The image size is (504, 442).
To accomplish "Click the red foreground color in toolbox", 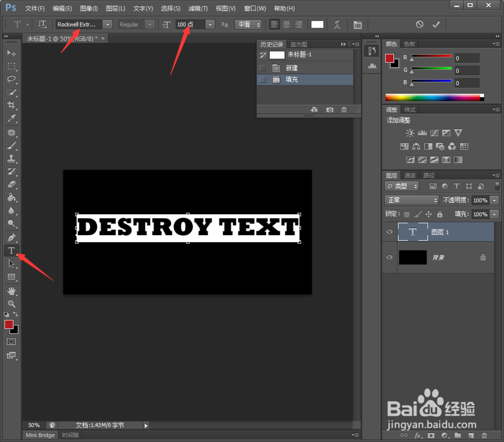I will point(9,324).
